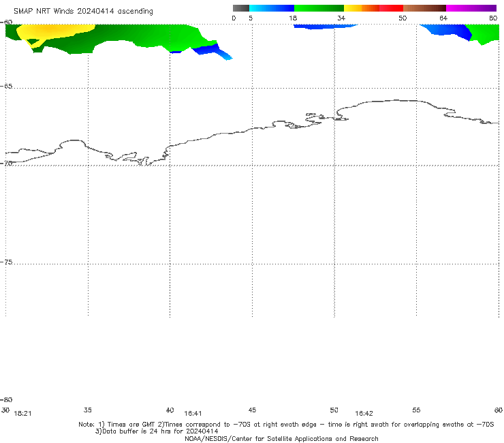
Task: Click the '45' longitude label
Action: click(252, 410)
